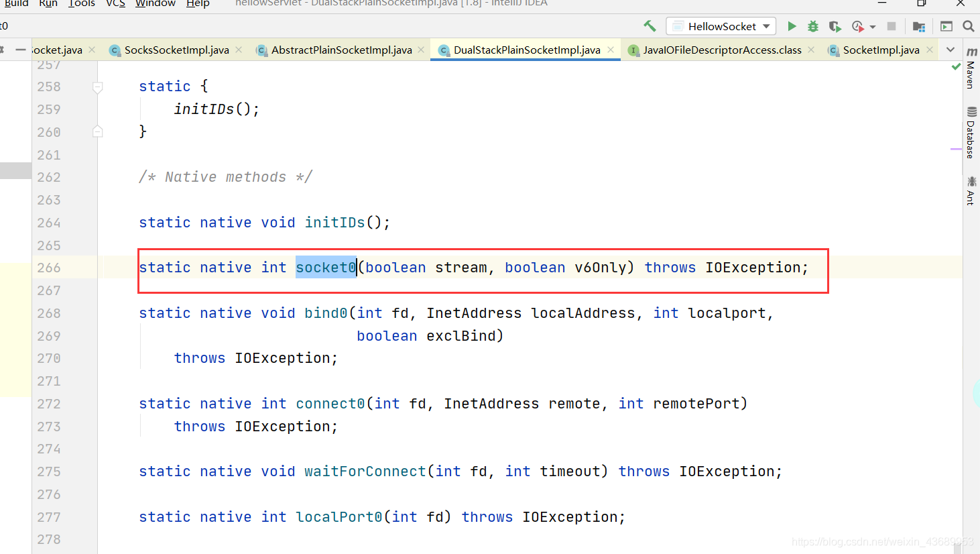Close the JavaIOFileDescriptorAccess.class tab
The width and height of the screenshot is (980, 554).
pos(811,50)
